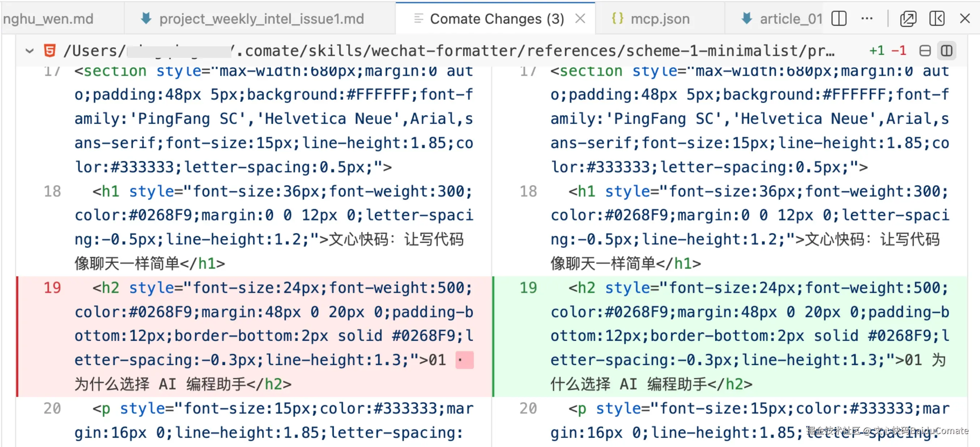
Task: Click the p opening tag in the original pane
Action: pyautogui.click(x=102, y=409)
